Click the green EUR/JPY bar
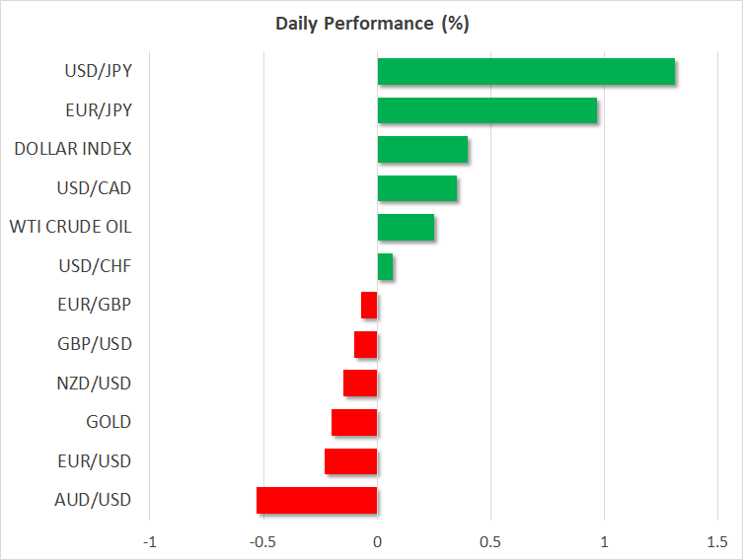Screen dimensions: 743x560 pos(486,110)
